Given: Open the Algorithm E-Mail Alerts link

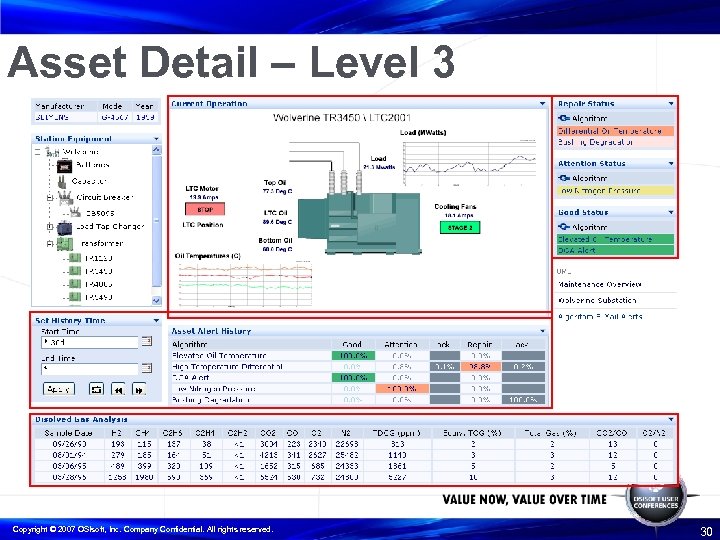Looking at the screenshot, I should click(600, 316).
